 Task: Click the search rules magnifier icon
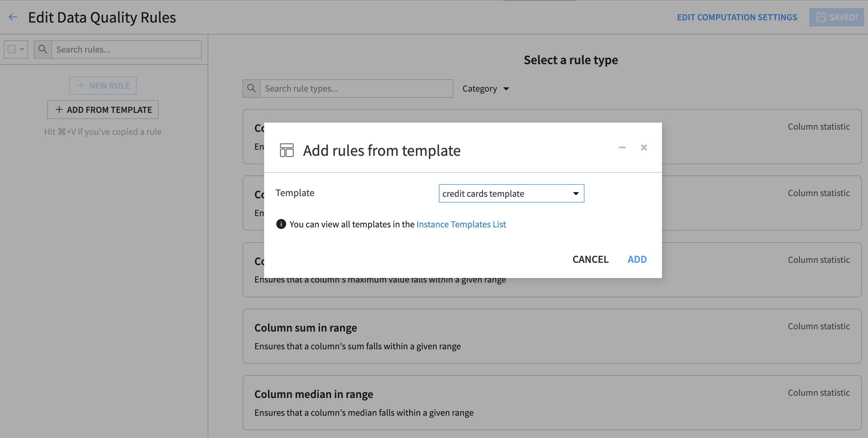tap(42, 49)
